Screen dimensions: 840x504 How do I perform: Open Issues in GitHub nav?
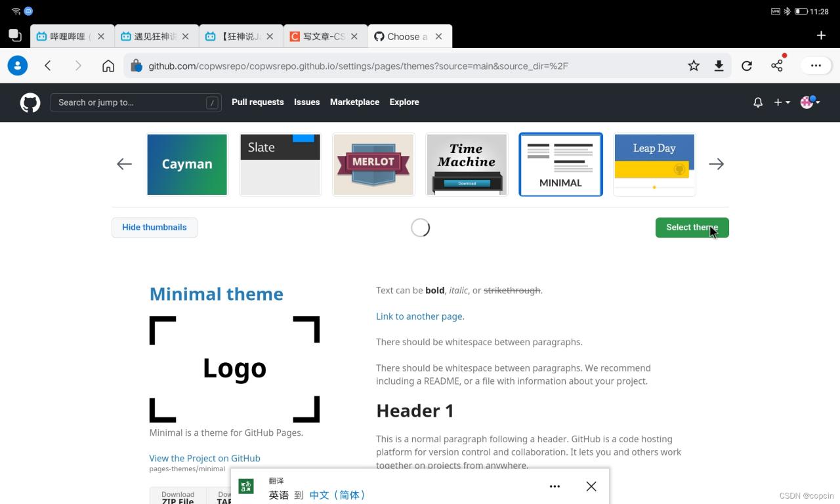tap(307, 102)
